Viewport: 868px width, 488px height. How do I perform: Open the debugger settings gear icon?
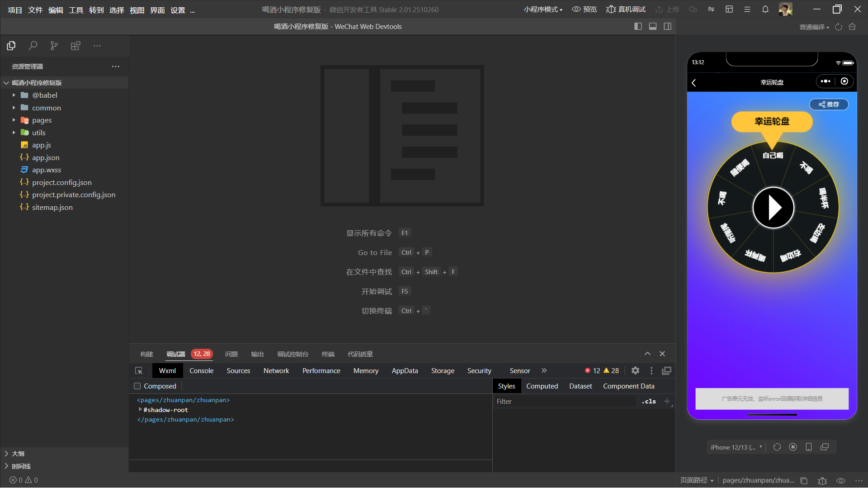(635, 371)
